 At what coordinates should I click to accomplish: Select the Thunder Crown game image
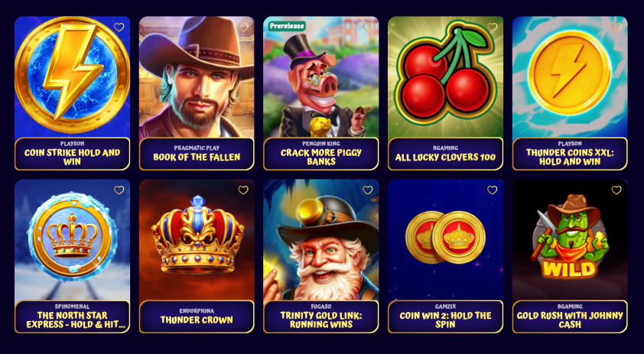197,240
